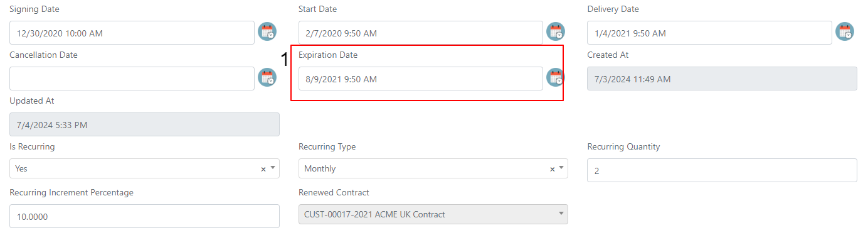Expand the Recurring Type dropdown
This screenshot has width=868, height=240.
tap(561, 168)
